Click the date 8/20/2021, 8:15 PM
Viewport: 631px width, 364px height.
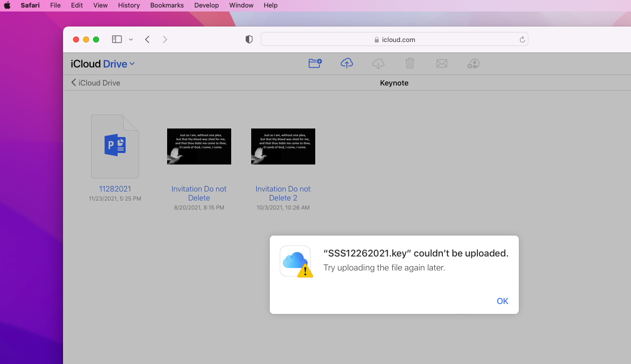199,207
